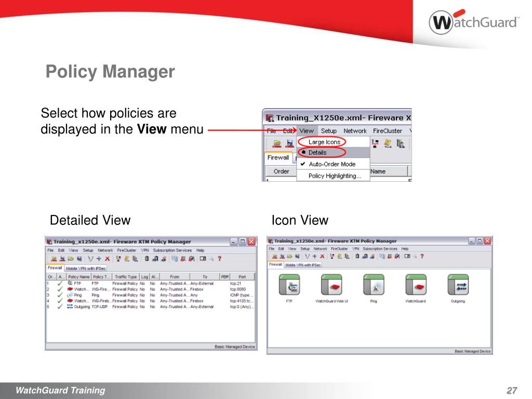Click the Port column header in Detailed View
The height and width of the screenshot is (399, 532).
click(x=242, y=277)
